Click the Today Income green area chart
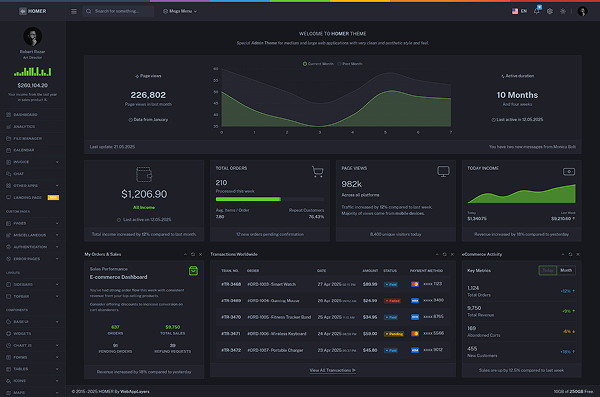 pos(521,194)
